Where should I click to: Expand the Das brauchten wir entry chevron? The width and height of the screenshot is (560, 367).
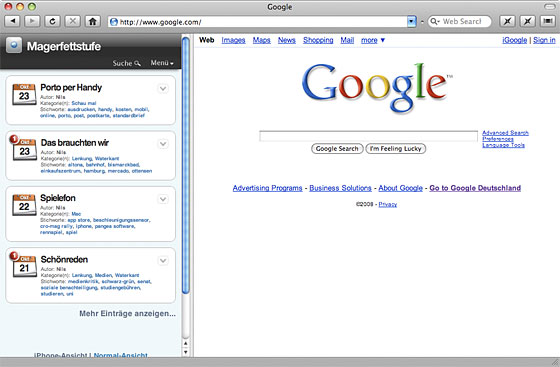163,144
